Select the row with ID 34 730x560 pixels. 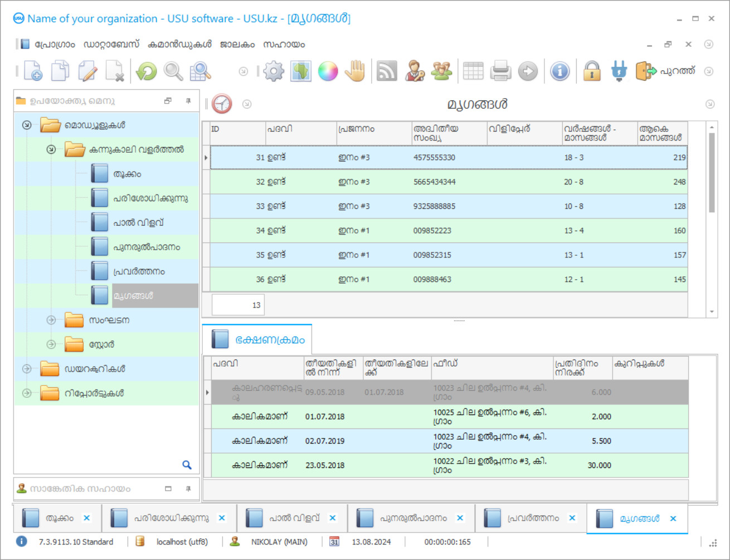449,230
